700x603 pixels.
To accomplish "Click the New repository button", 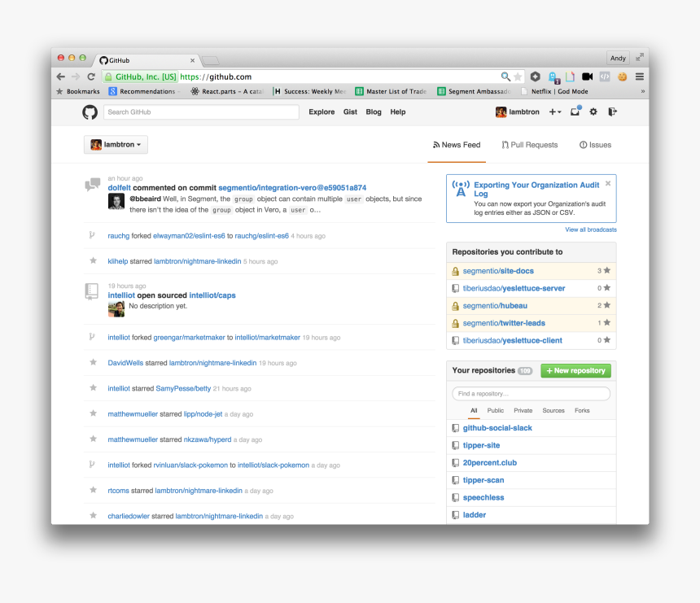I will pos(575,370).
